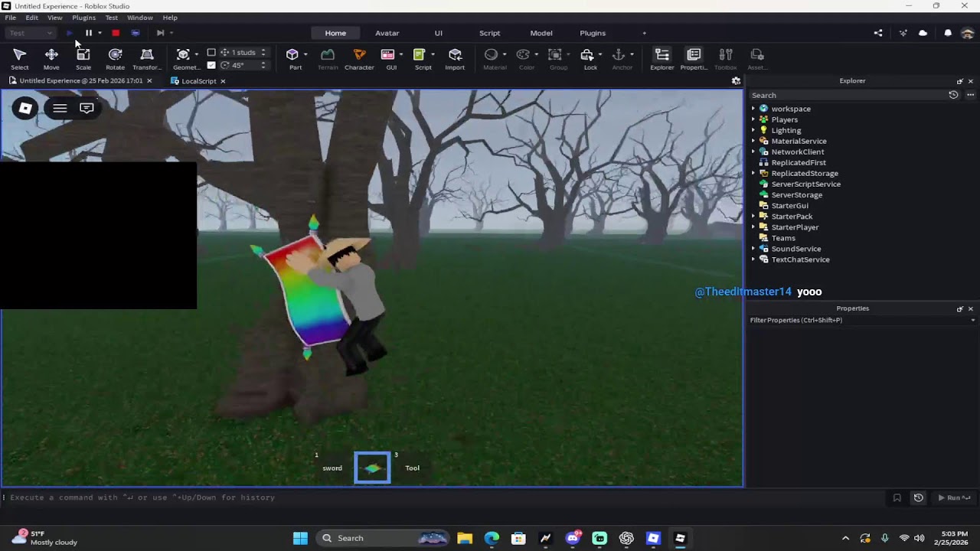The image size is (980, 551).
Task: Click the command bar input field
Action: click(444, 497)
